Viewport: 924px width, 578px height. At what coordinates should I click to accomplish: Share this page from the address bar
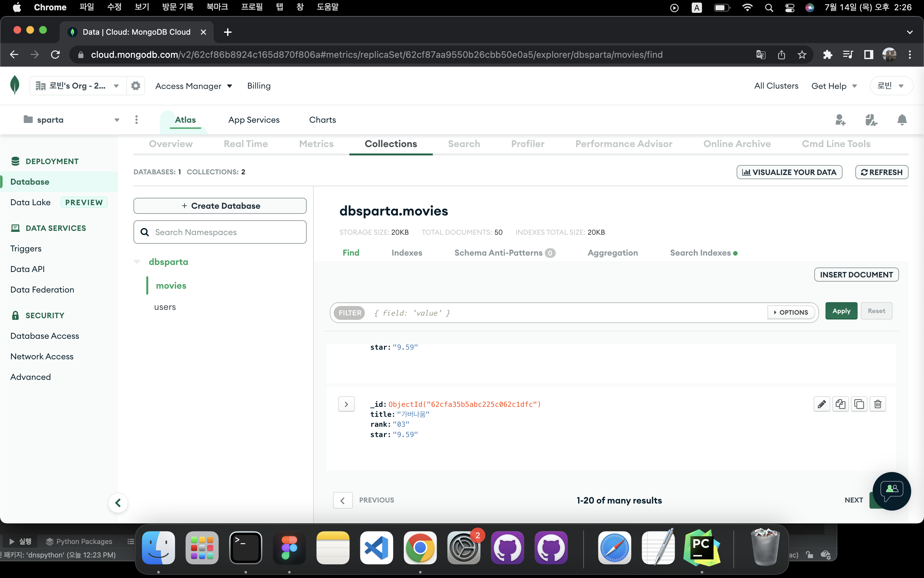pyautogui.click(x=781, y=55)
